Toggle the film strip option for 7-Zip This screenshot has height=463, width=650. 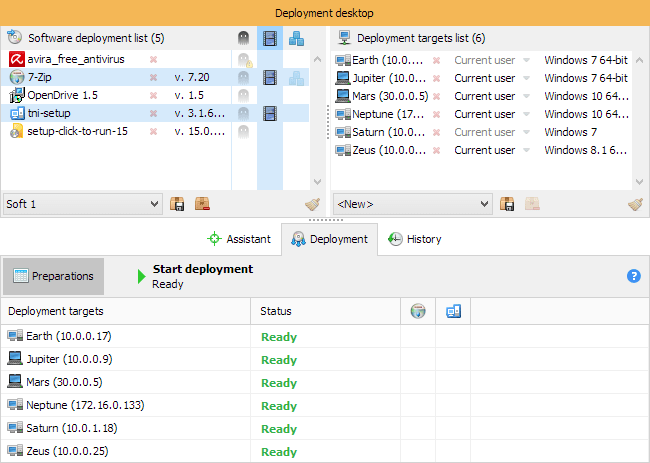coord(269,78)
